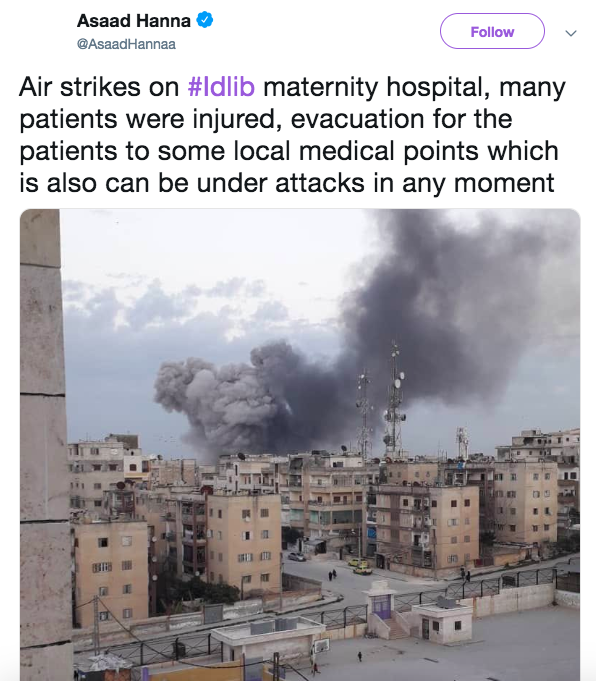Click the blue verified badge icon
This screenshot has width=596, height=681.
tap(205, 20)
